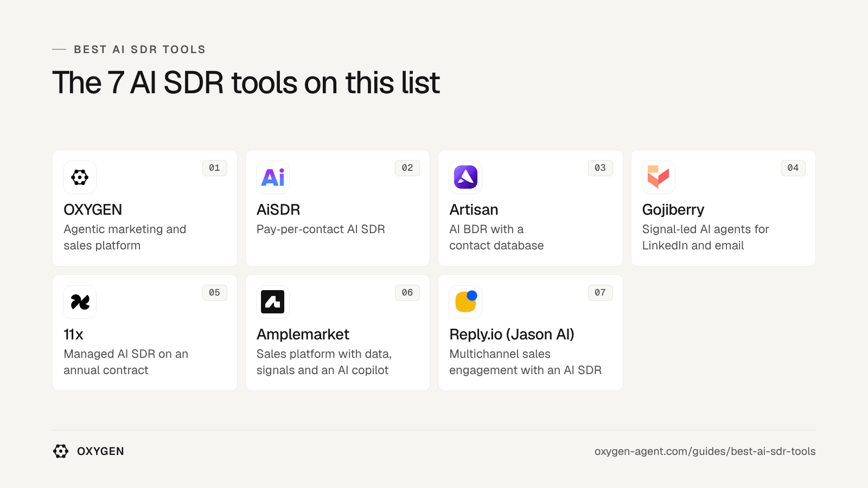Click 'Managed AI SDR on an annual contract'
The image size is (868, 488).
126,362
